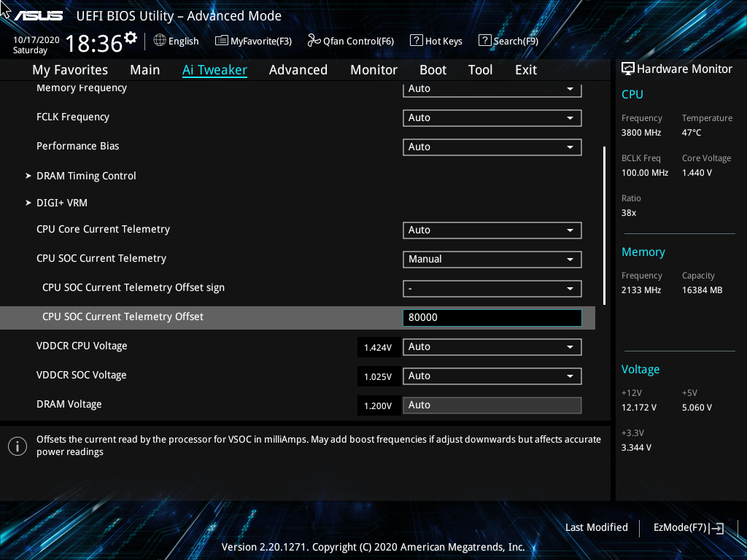Switch to the Advanced tab
The width and height of the screenshot is (747, 560).
(298, 70)
